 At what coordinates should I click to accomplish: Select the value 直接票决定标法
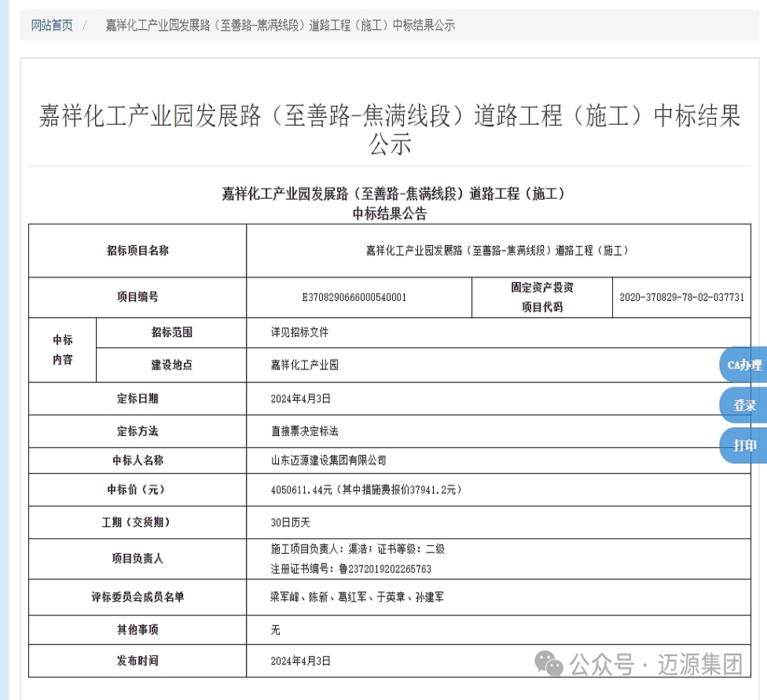point(305,431)
